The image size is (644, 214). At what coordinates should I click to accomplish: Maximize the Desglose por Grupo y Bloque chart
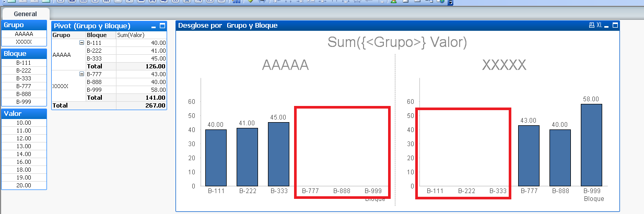pyautogui.click(x=615, y=25)
